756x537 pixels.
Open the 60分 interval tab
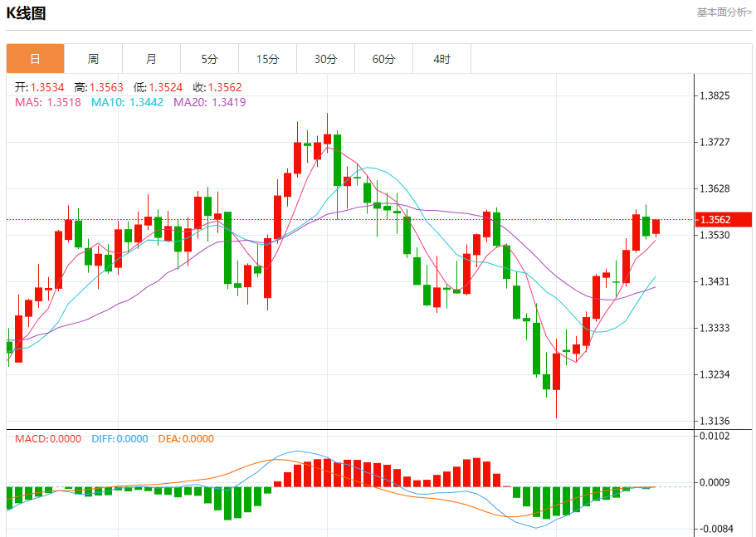383,59
